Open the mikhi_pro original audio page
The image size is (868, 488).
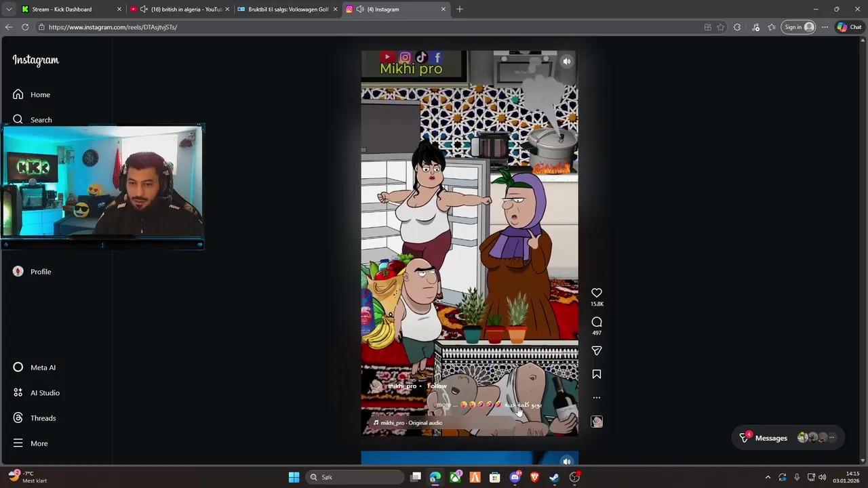(x=411, y=422)
